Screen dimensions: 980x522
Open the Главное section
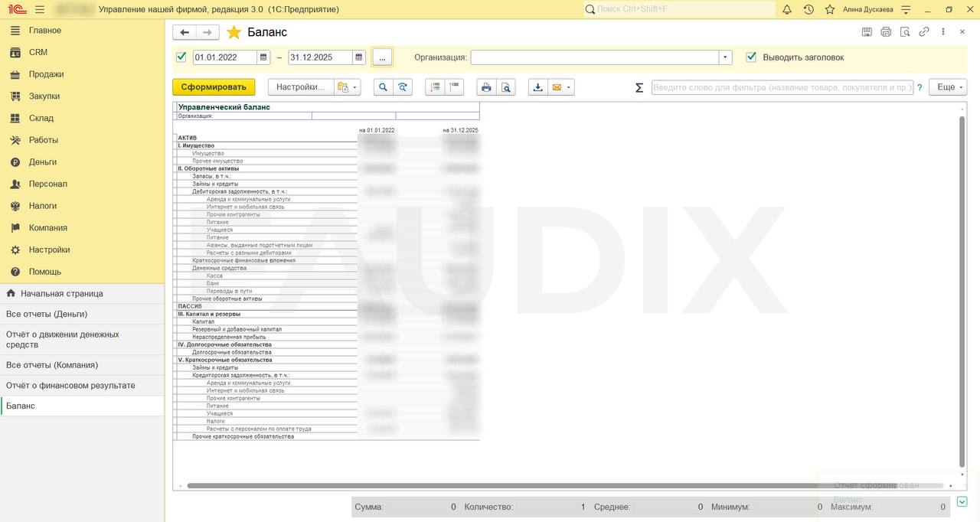tap(82, 31)
